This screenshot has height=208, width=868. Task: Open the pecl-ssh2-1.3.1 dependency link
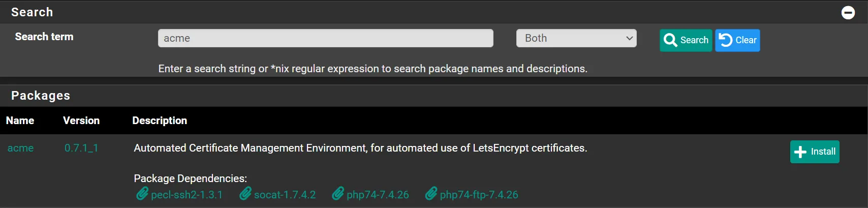(x=187, y=195)
